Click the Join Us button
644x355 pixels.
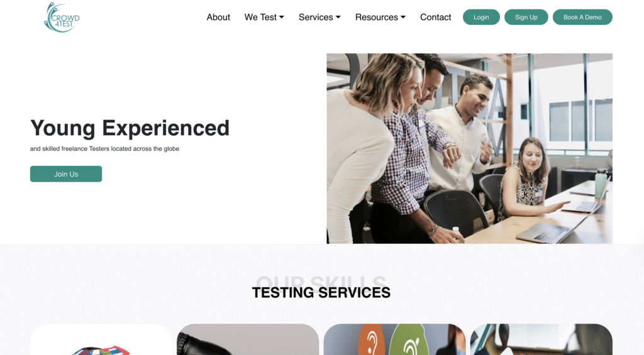tap(65, 174)
